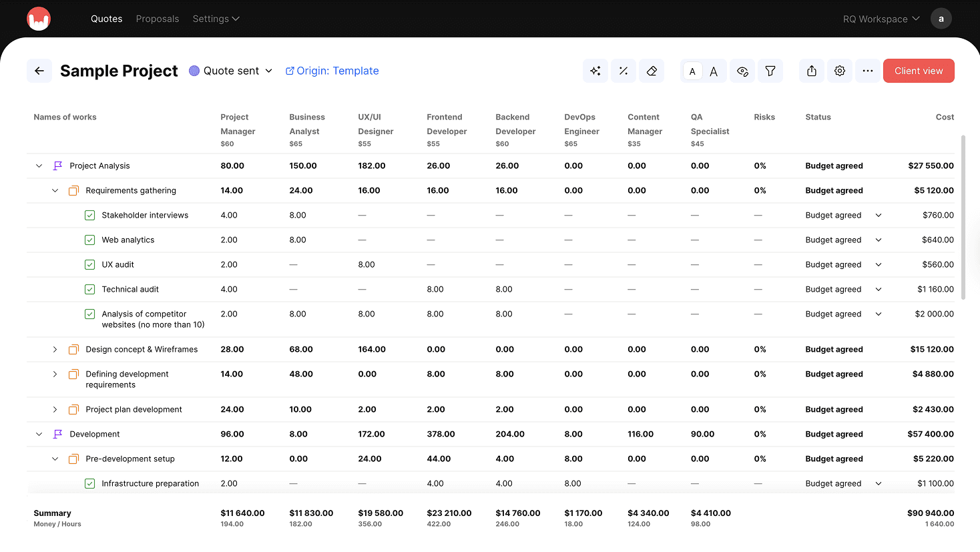Image resolution: width=980 pixels, height=552 pixels.
Task: Click the app logo in the top bar
Action: 39,19
